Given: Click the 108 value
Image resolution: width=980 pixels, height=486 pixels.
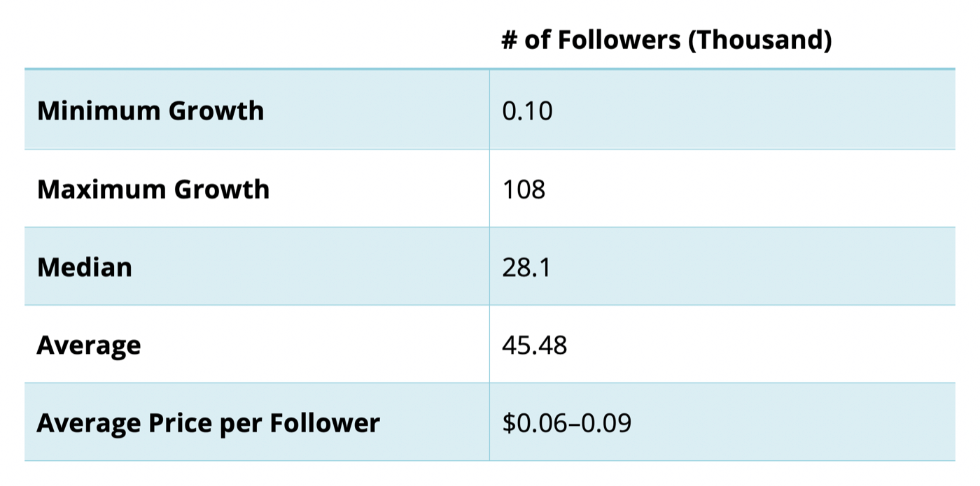Looking at the screenshot, I should point(523,190).
